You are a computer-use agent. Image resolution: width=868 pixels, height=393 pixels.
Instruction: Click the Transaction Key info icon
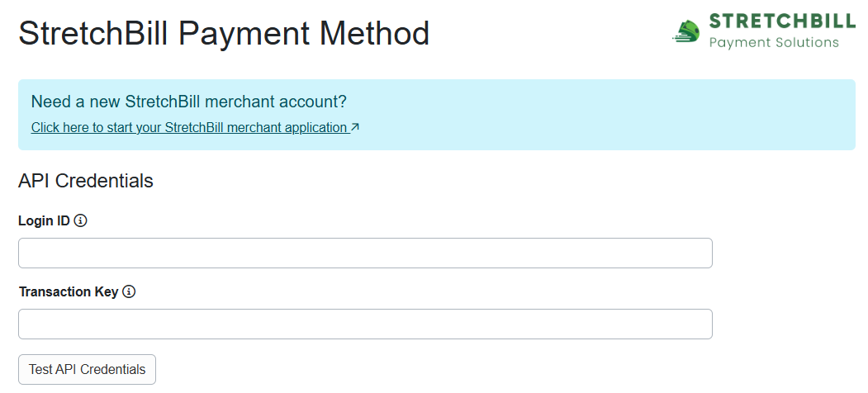tap(129, 291)
